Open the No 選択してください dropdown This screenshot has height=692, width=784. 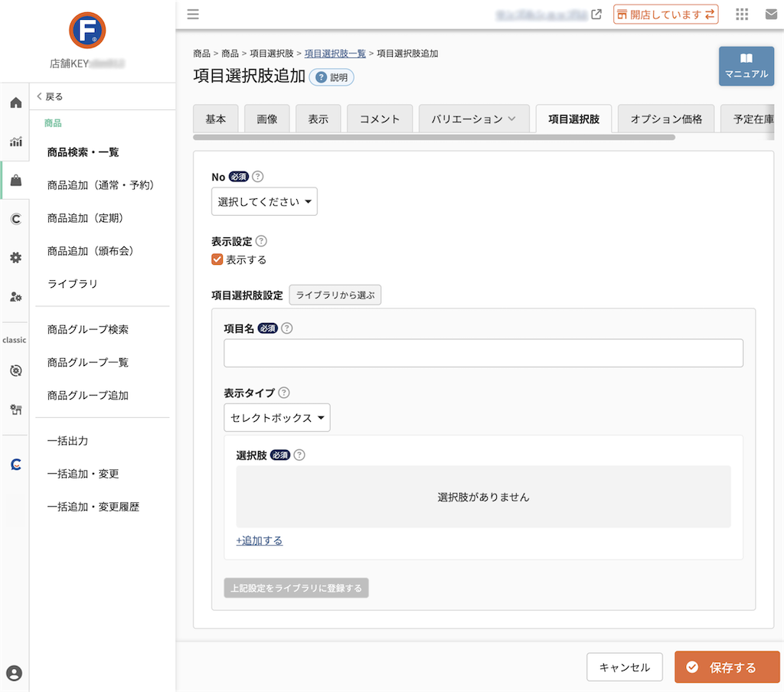264,201
